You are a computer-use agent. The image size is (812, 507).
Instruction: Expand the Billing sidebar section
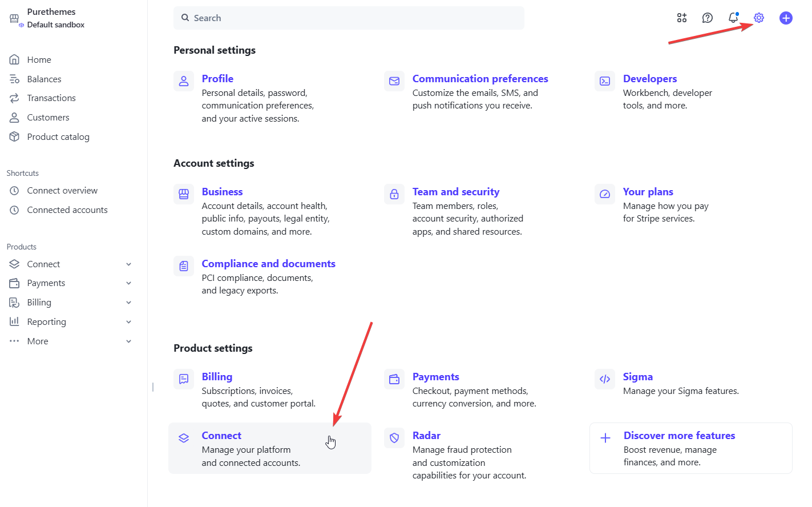(128, 303)
